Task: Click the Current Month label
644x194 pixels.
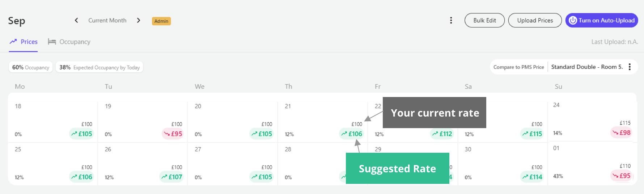Action: pyautogui.click(x=107, y=21)
